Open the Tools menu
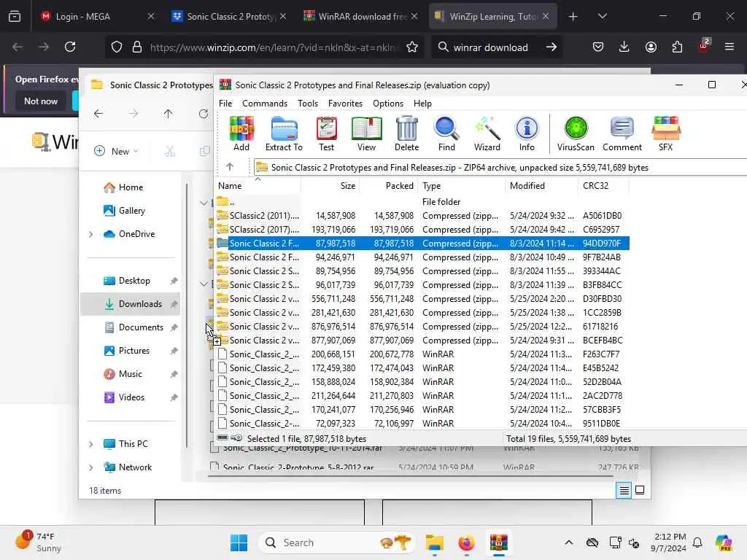The image size is (747, 560). pos(308,104)
